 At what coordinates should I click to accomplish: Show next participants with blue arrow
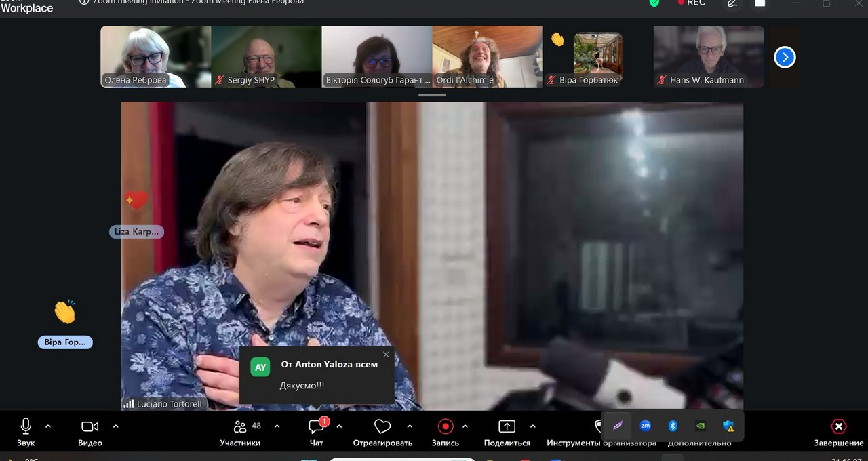point(785,58)
